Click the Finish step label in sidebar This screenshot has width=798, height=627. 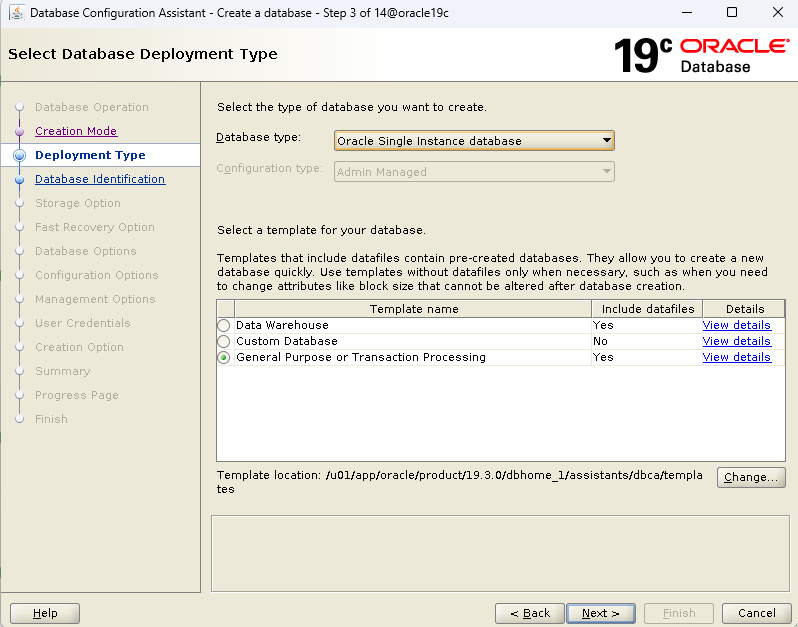pyautogui.click(x=51, y=419)
